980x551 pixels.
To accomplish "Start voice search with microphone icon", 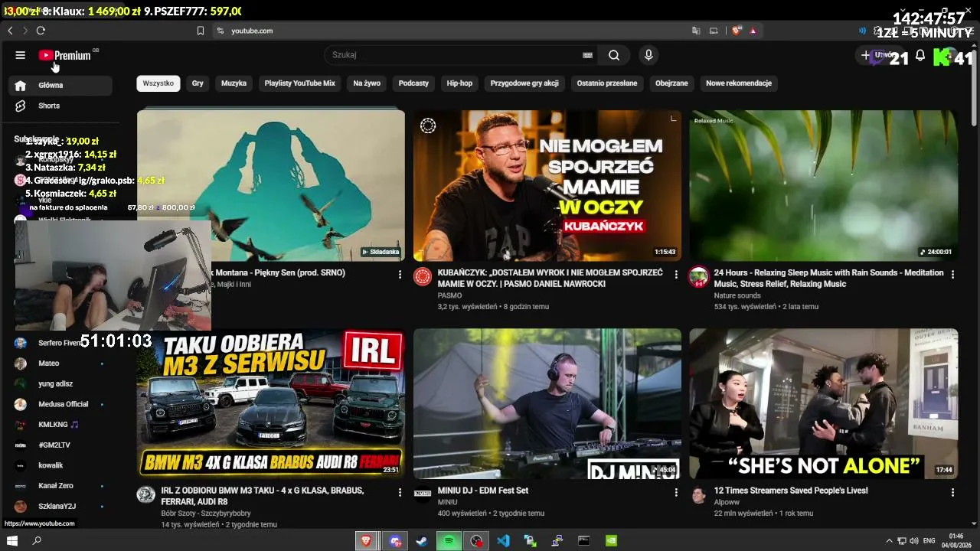I will coord(648,55).
